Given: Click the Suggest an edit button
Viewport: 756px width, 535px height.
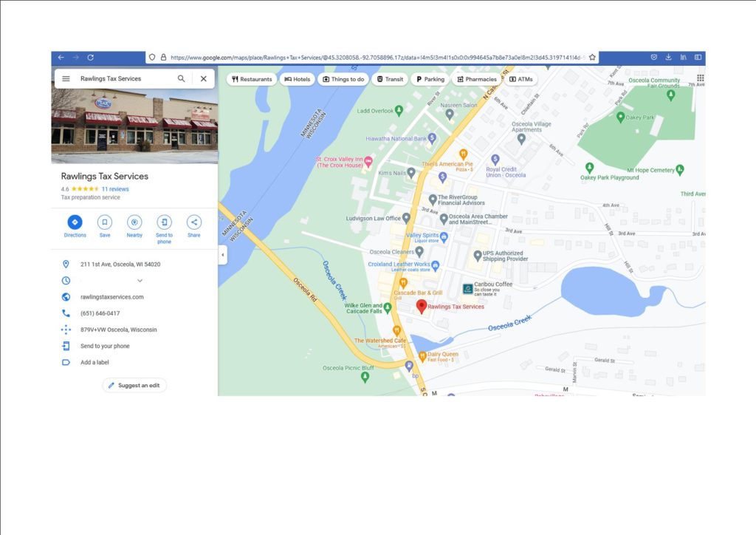Looking at the screenshot, I should coord(134,386).
